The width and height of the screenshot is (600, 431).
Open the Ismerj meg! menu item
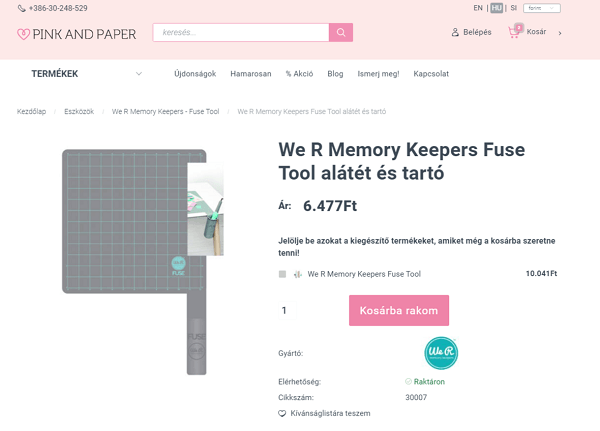(x=378, y=74)
